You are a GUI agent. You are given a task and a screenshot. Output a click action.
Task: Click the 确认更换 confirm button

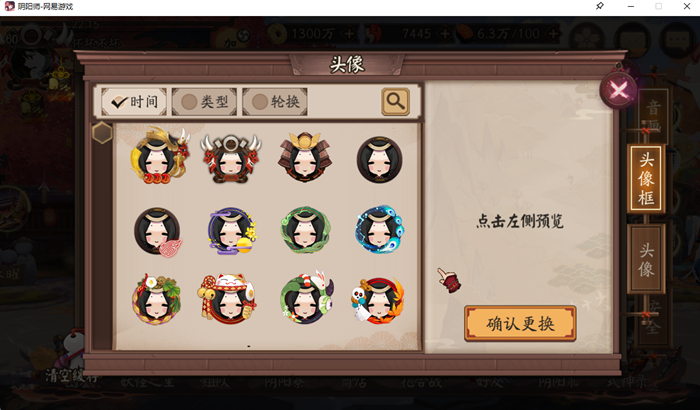tap(520, 323)
